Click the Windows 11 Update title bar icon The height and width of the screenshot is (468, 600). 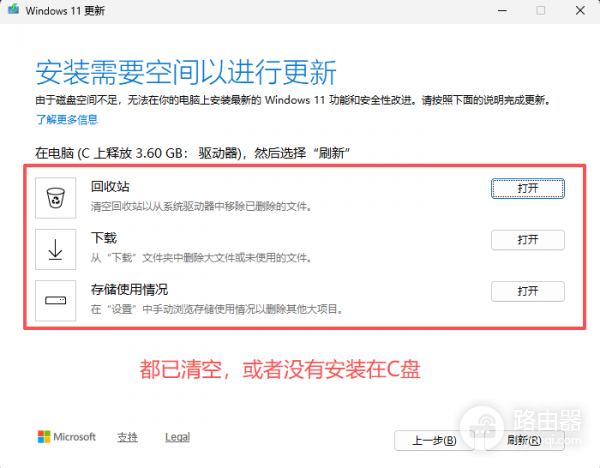[13, 10]
